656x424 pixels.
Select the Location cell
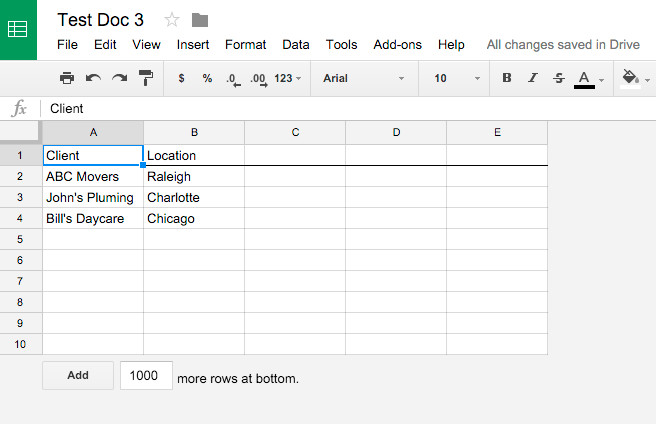tap(194, 155)
